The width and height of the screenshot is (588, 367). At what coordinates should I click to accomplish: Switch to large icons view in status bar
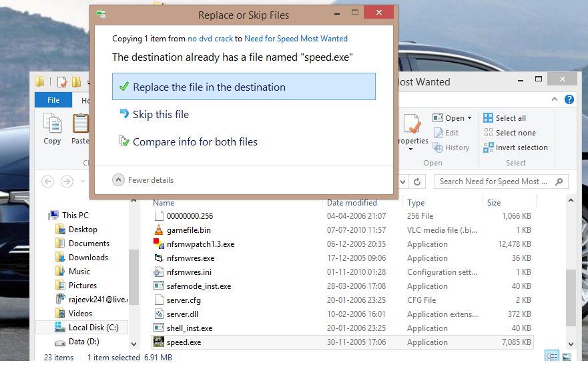coord(567,356)
